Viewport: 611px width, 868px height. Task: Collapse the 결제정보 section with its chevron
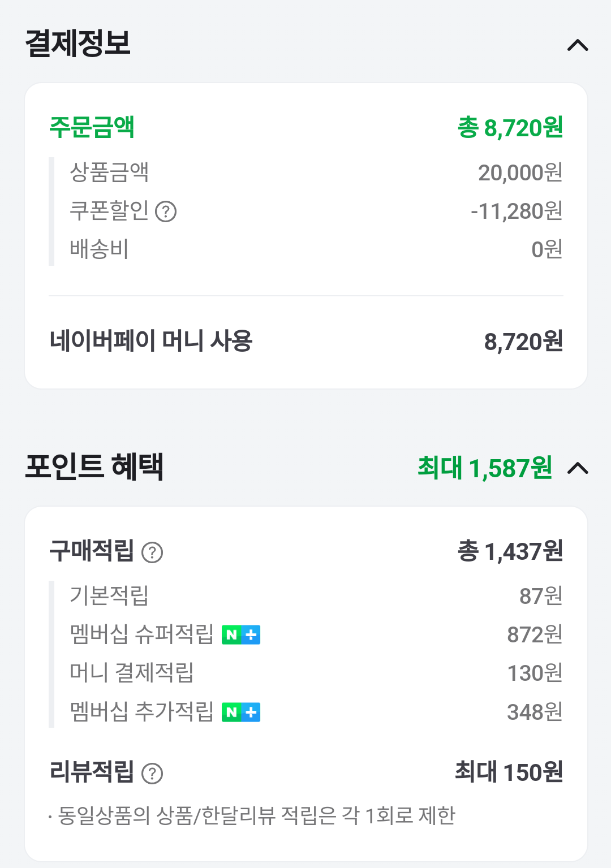pyautogui.click(x=578, y=45)
